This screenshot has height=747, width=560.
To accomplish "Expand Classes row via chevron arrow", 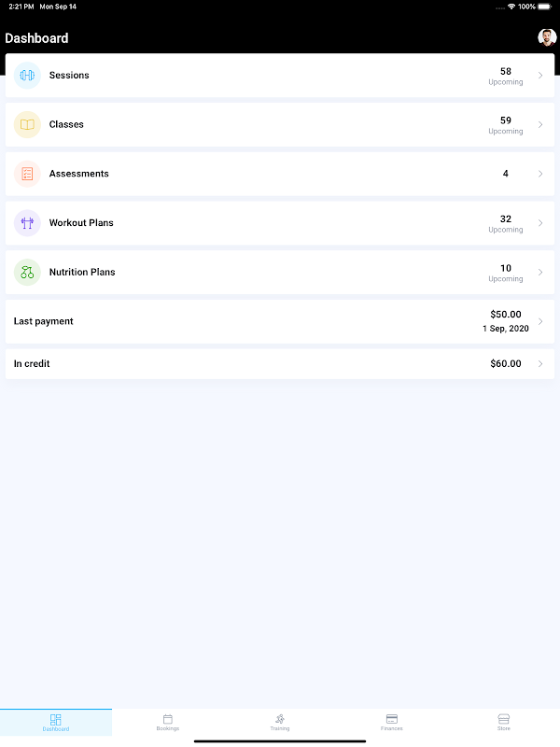I will [540, 124].
